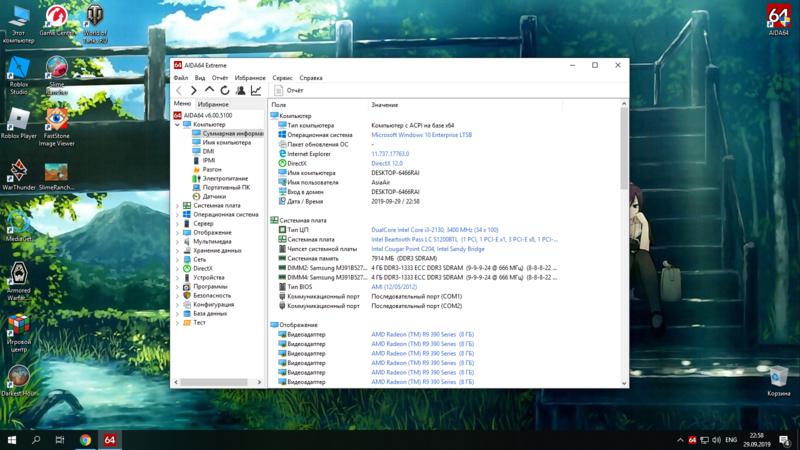Open the Файл menu
The image size is (800, 450).
point(181,78)
